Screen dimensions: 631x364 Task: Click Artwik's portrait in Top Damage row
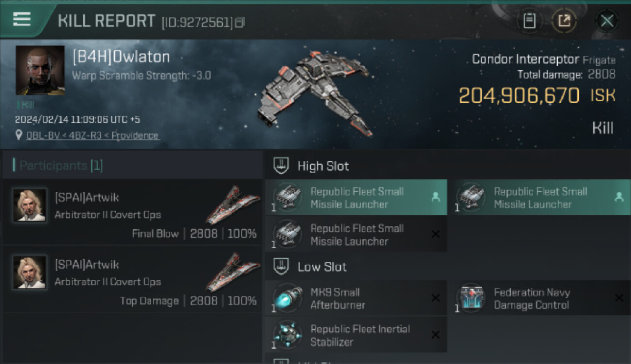coord(30,272)
